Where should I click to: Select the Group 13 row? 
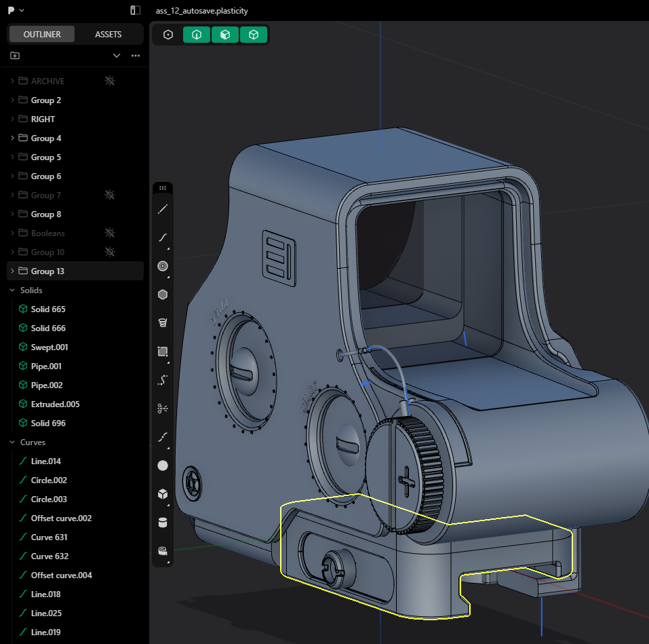click(75, 271)
